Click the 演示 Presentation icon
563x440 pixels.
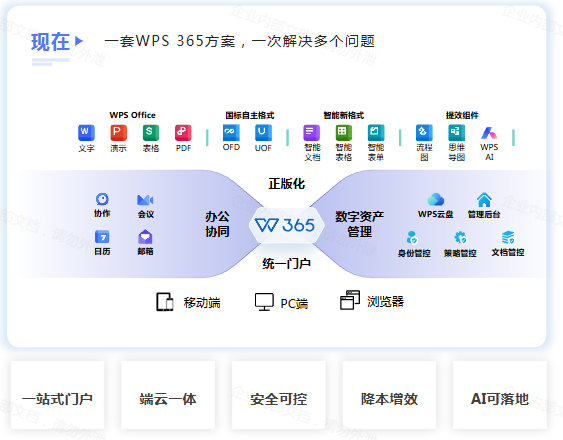[118, 133]
